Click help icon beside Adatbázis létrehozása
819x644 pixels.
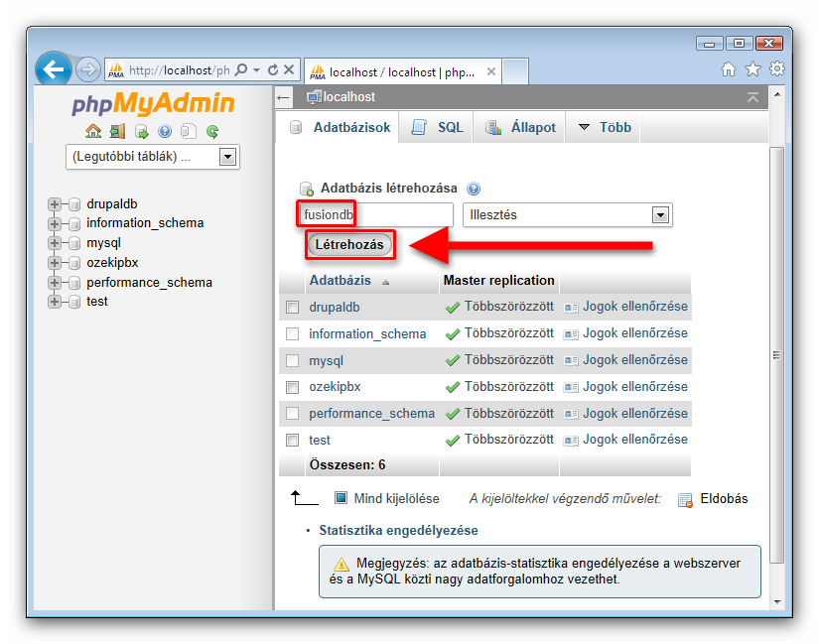point(473,189)
